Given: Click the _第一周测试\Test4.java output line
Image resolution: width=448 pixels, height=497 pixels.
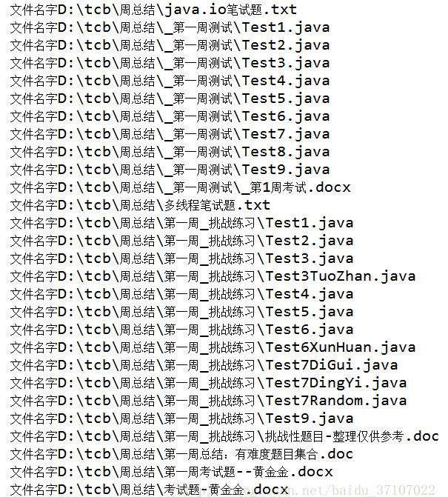Looking at the screenshot, I should coord(170,81).
